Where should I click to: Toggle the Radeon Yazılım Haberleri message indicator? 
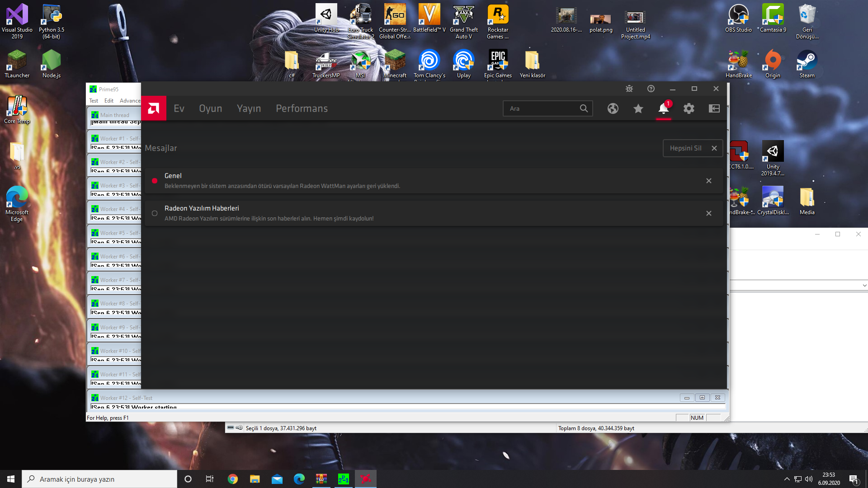155,213
